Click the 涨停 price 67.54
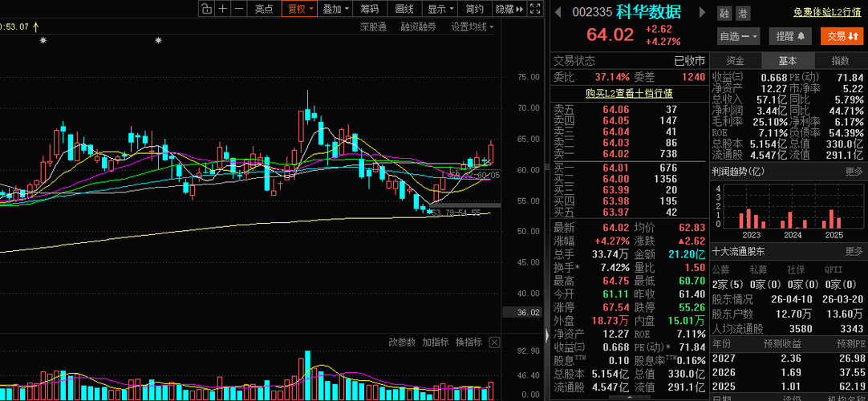The height and width of the screenshot is (401, 868). coord(616,307)
